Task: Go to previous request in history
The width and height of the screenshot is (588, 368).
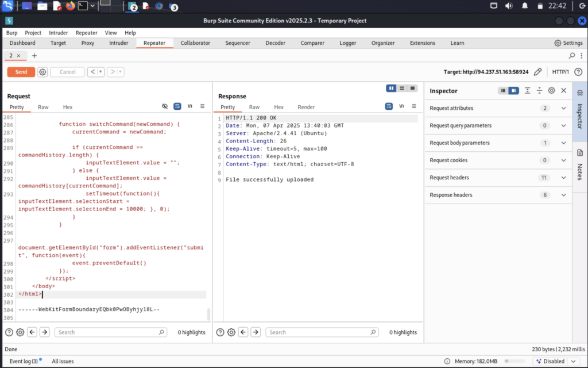Action: point(92,72)
